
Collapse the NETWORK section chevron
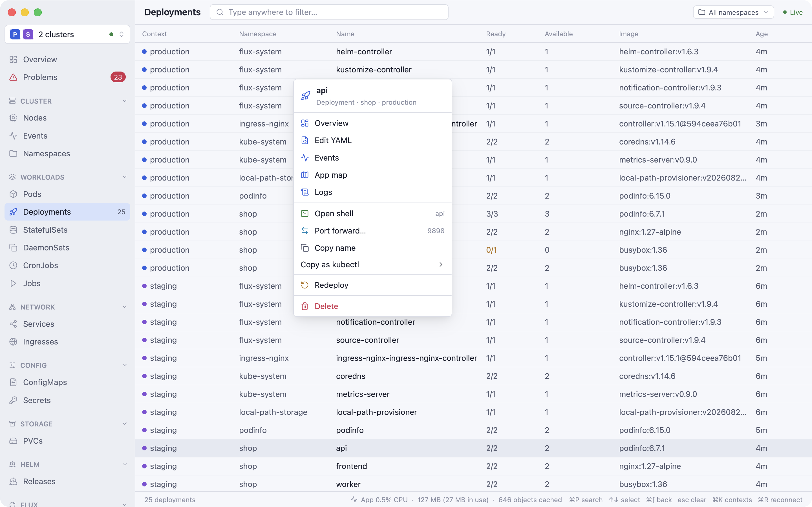coord(125,307)
